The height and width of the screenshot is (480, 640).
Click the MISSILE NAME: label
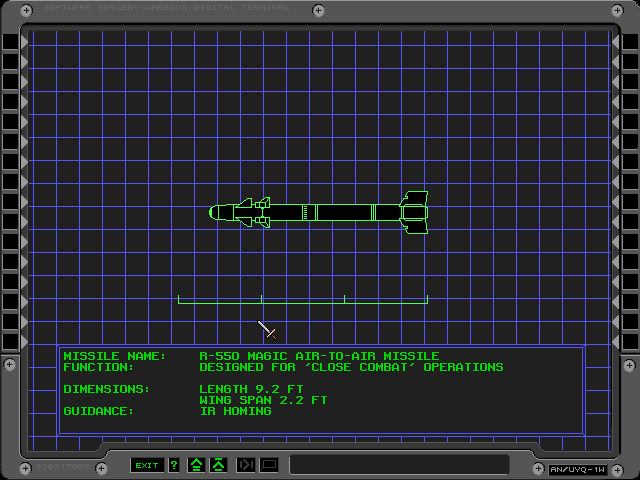[115, 356]
